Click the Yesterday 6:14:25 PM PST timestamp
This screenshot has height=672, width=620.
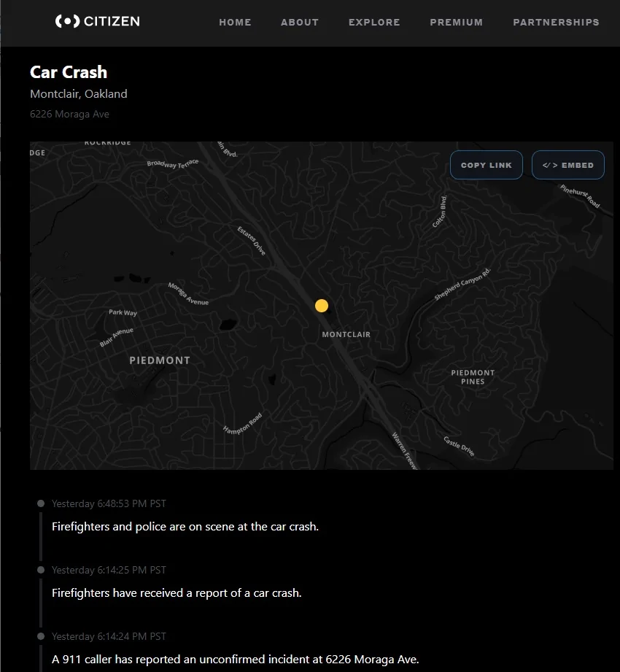109,570
